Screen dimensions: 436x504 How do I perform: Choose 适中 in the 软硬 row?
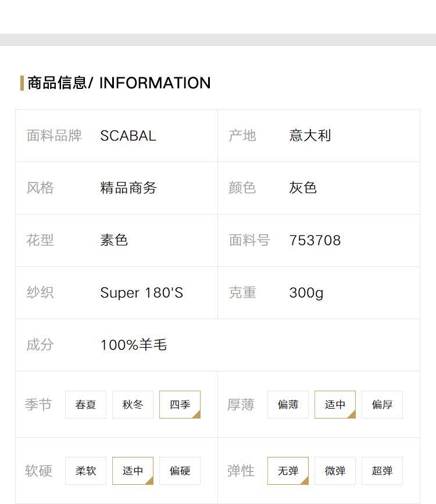pyautogui.click(x=133, y=470)
